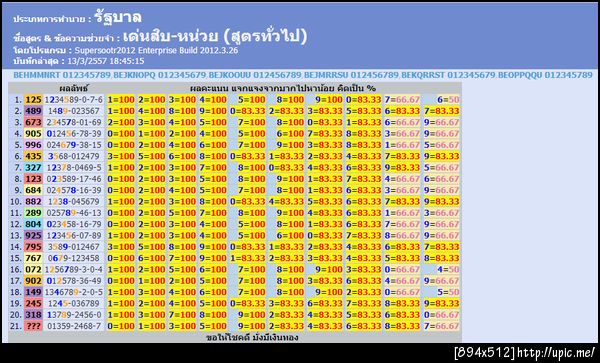
Task: Click digit pattern 13789-2456-0
Action: tap(74, 314)
